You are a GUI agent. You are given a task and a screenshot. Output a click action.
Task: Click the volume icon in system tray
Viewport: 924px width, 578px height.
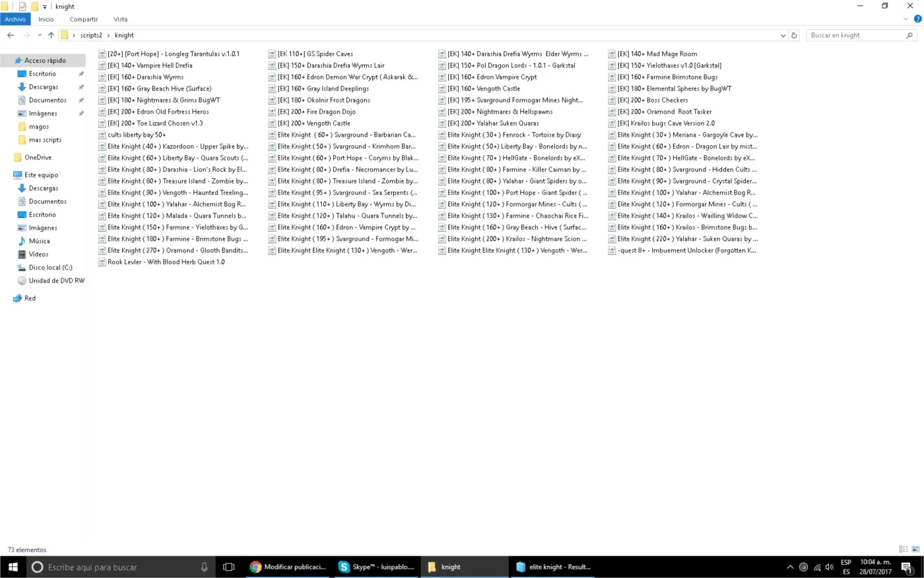tap(830, 567)
